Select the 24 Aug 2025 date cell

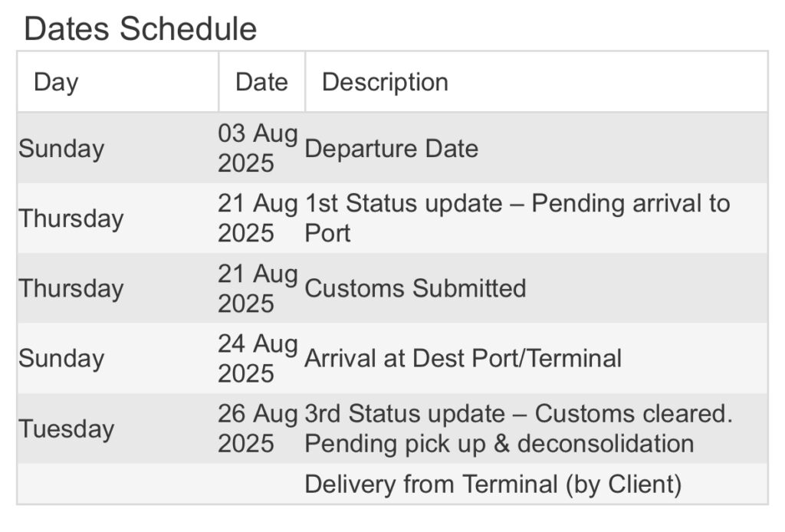(258, 358)
